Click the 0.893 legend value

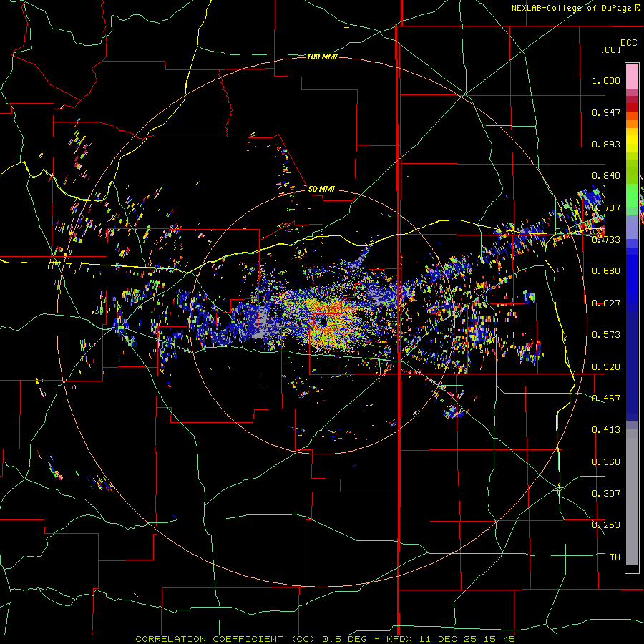[x=606, y=144]
